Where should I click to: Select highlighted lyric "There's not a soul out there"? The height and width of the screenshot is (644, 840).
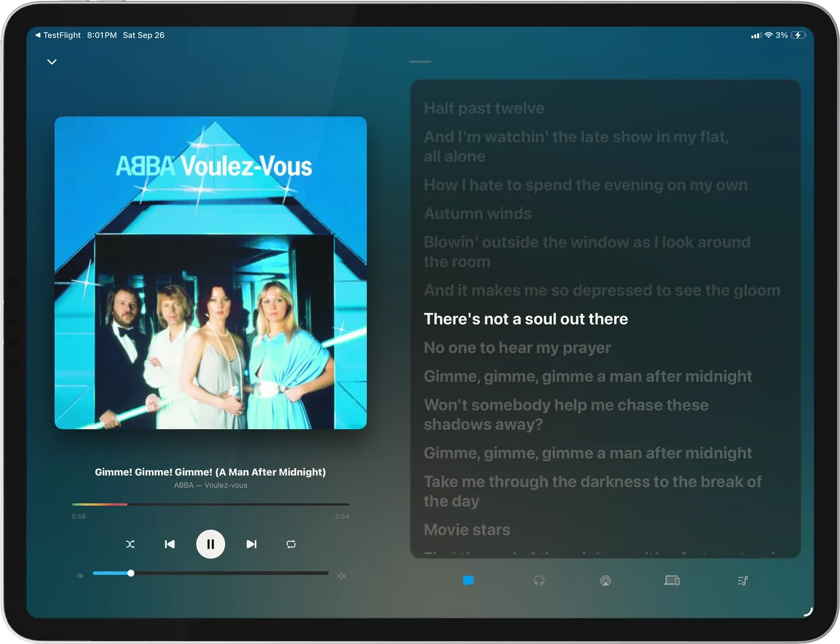pos(526,319)
